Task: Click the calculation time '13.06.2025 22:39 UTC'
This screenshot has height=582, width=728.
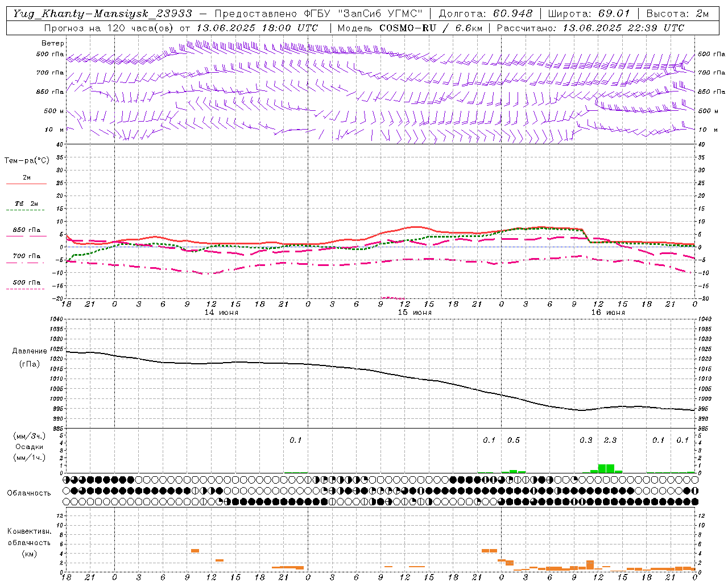Action: pyautogui.click(x=623, y=28)
